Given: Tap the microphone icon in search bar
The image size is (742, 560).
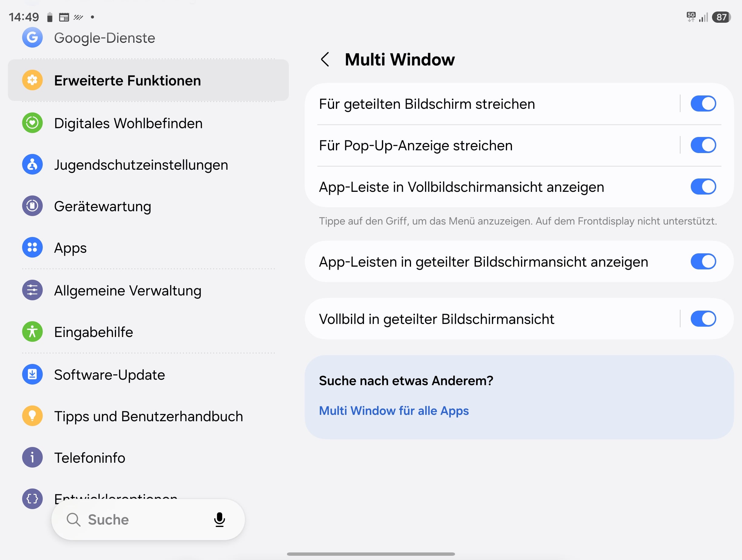Looking at the screenshot, I should coord(219,519).
